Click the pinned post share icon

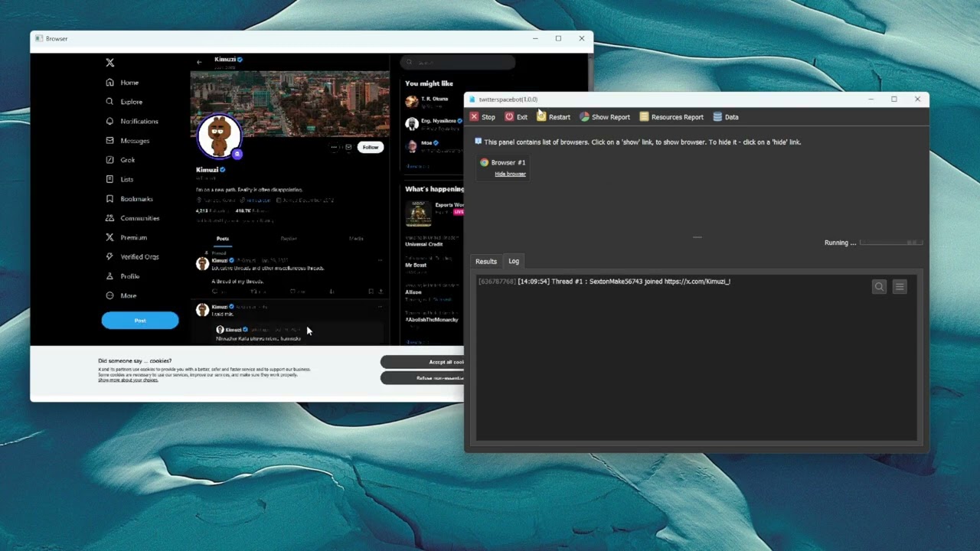(380, 292)
